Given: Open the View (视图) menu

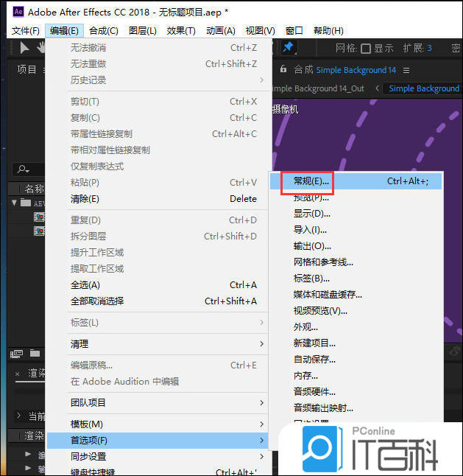Looking at the screenshot, I should click(x=260, y=31).
